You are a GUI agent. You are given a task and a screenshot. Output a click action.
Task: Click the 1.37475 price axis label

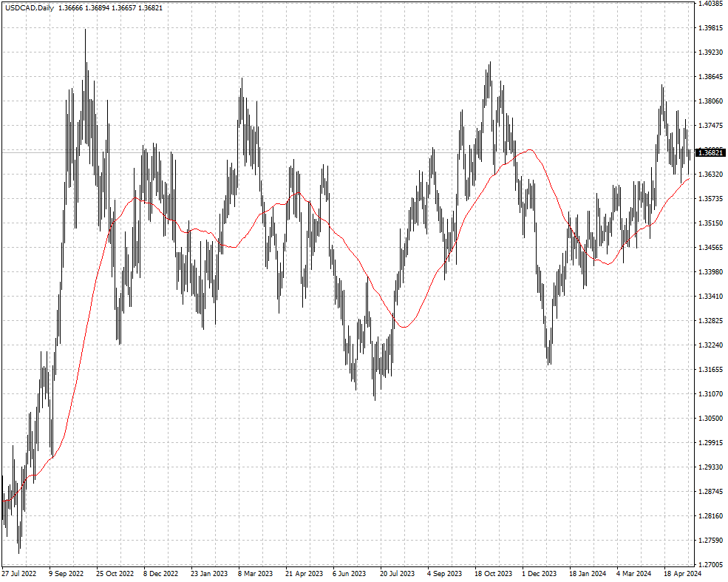click(710, 126)
